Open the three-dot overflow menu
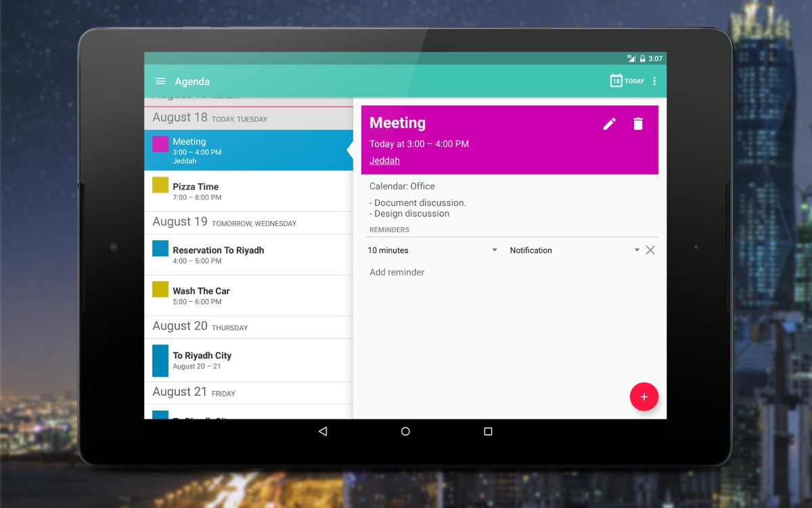Screen dimensions: 812x508 pyautogui.click(x=654, y=81)
